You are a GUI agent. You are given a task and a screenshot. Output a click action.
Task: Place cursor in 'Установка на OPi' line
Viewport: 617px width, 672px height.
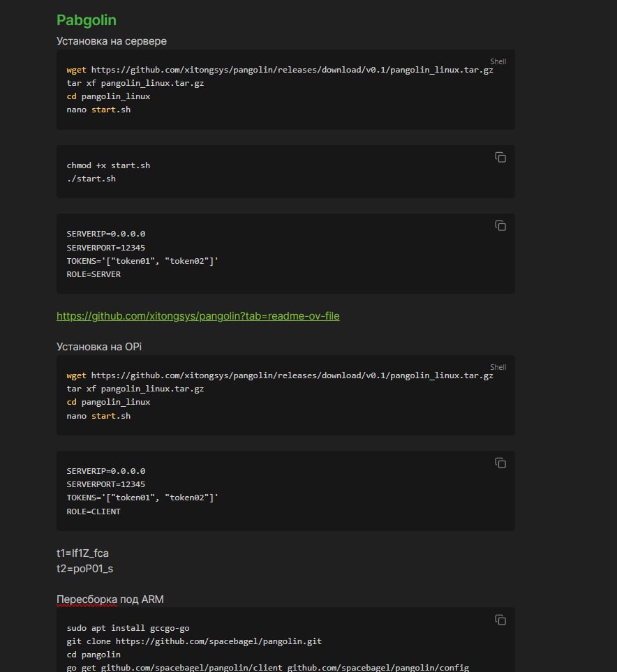(x=99, y=347)
